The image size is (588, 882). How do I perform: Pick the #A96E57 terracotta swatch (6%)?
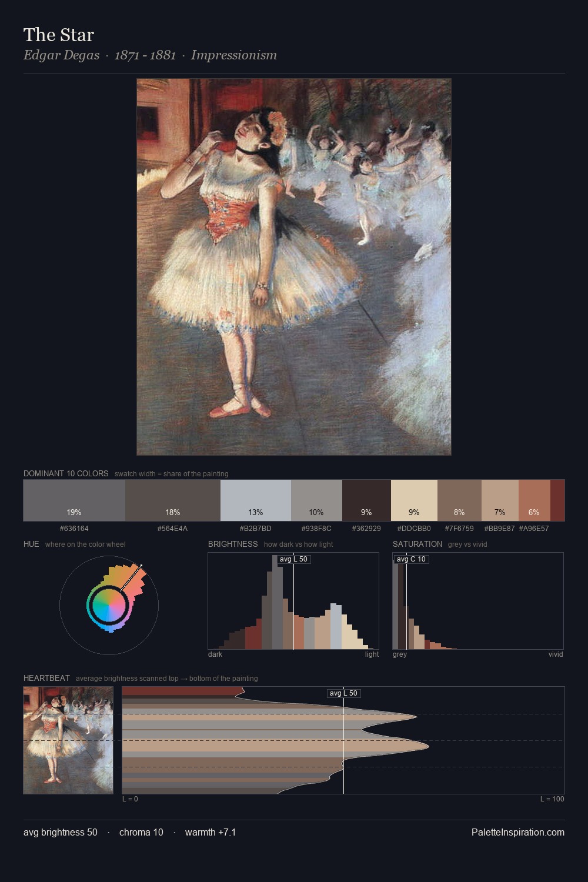point(534,500)
